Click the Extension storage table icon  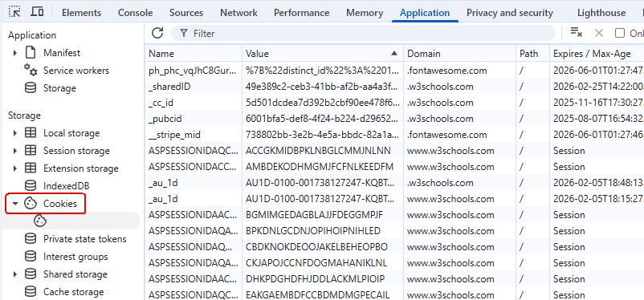pos(31,168)
